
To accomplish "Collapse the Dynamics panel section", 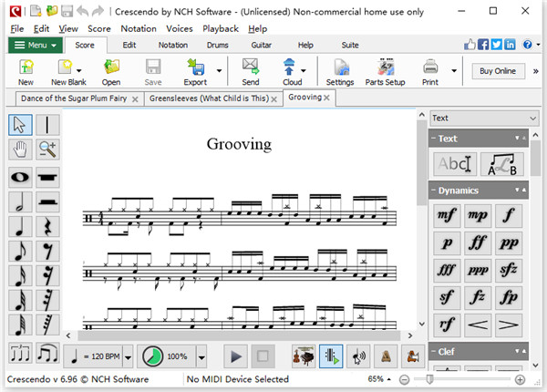I will coord(433,191).
